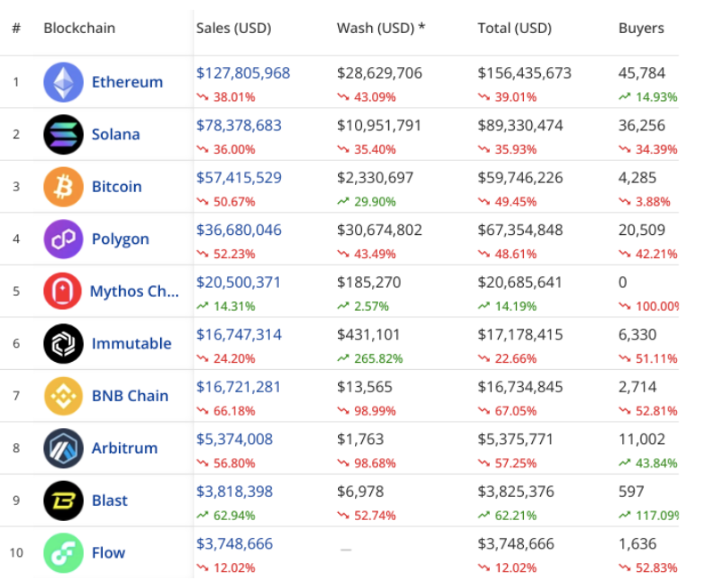Click the Bitcoin logo icon
The height and width of the screenshot is (588, 701).
pyautogui.click(x=63, y=187)
